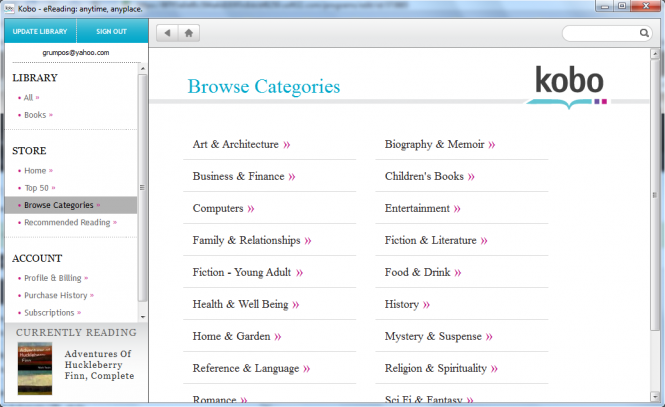Select Browse Categories in sidebar
Screen dimensions: 665x407
tap(71, 205)
